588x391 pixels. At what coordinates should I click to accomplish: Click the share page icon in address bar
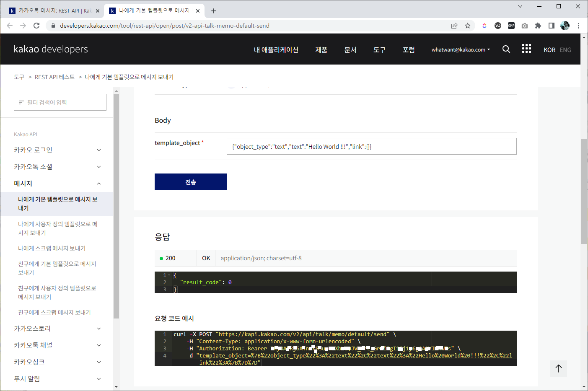click(x=454, y=26)
